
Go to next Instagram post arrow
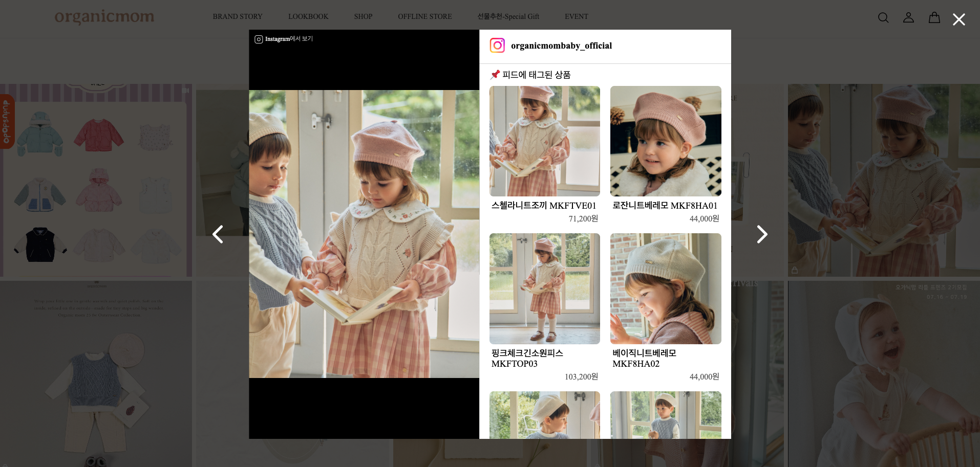[762, 234]
